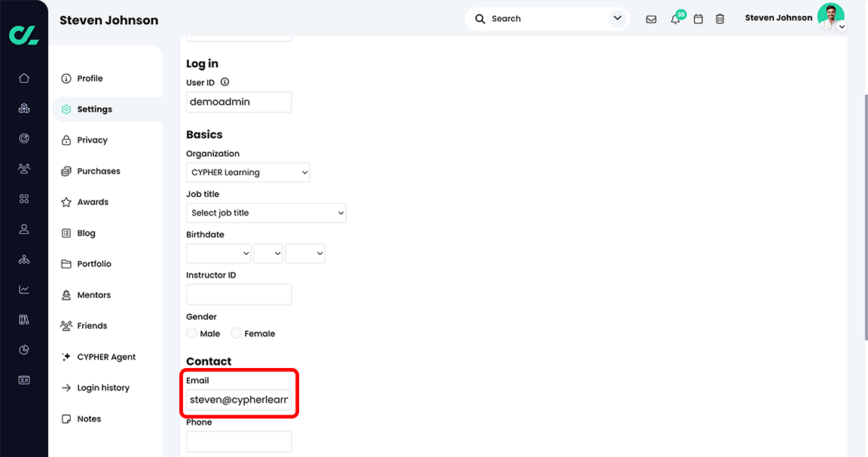Go to the Purchases section

click(x=99, y=170)
